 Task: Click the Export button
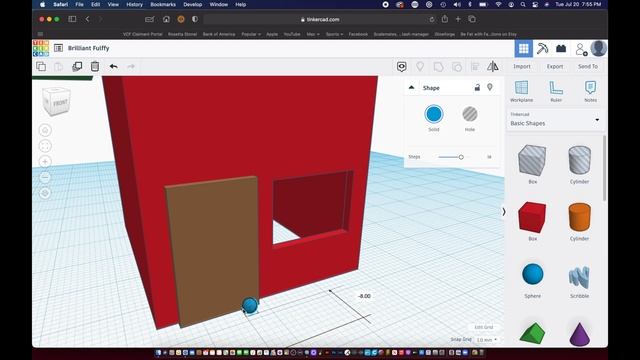tap(555, 67)
